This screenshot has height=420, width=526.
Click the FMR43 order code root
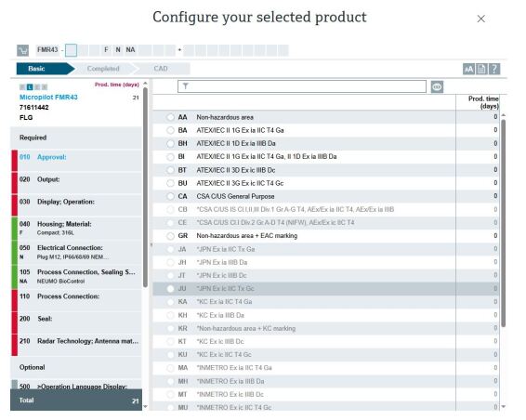47,50
